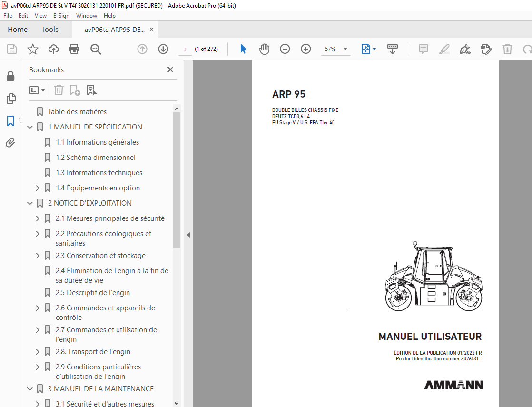Select the arrow Selection tool

[243, 49]
